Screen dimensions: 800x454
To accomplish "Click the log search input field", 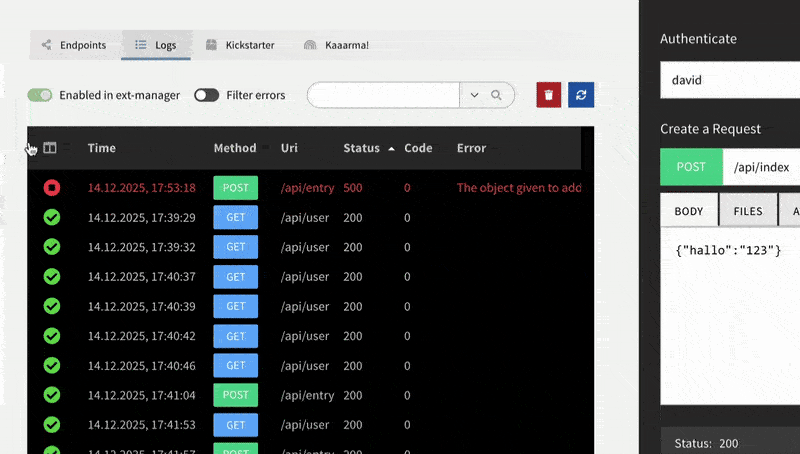I will tap(384, 95).
